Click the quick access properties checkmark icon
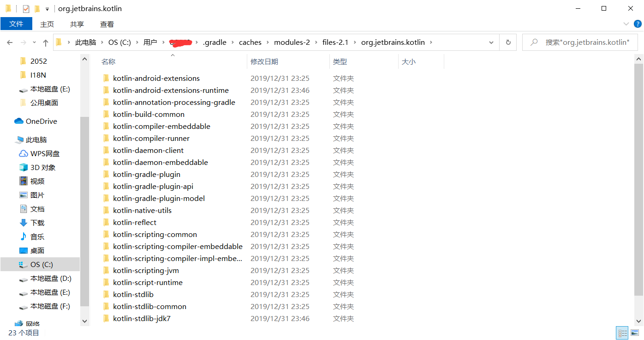644x340 pixels. coord(26,8)
